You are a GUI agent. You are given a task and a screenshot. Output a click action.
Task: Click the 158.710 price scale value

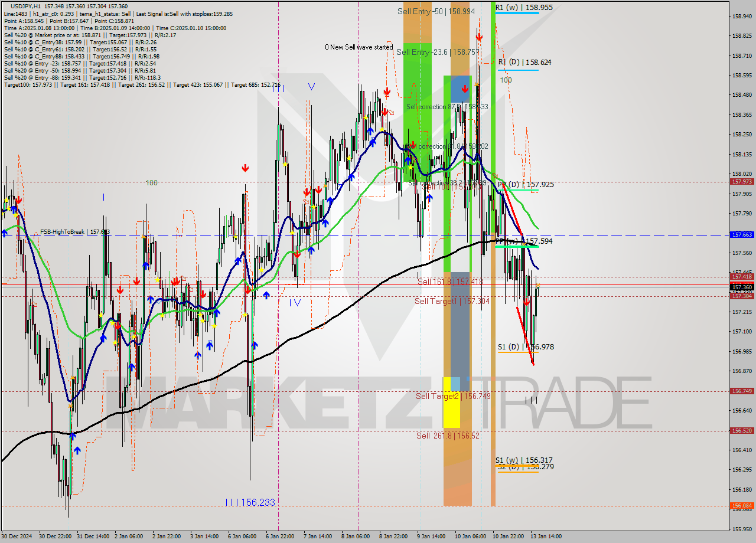[742, 55]
